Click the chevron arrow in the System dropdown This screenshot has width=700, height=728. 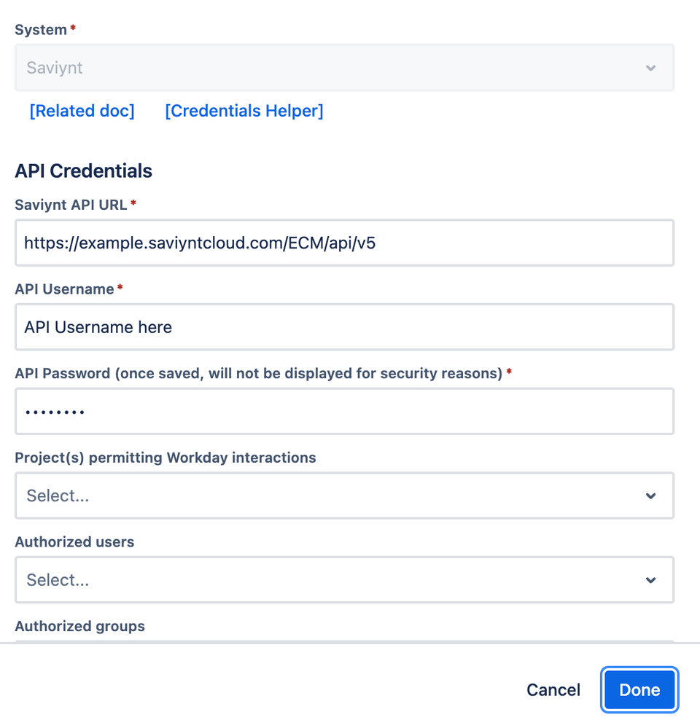[x=650, y=68]
